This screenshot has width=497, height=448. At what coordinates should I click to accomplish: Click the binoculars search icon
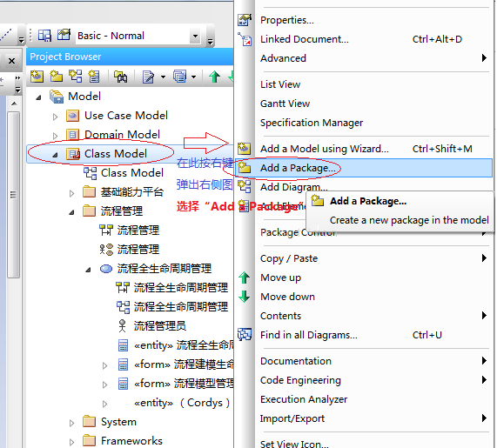coord(120,77)
